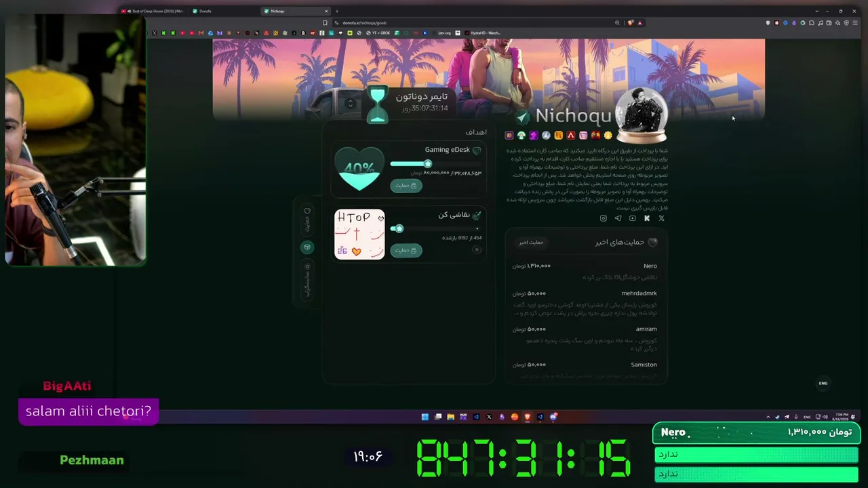Click the gold sun badge at the row's end
This screenshot has height=488, width=868.
[x=608, y=136]
